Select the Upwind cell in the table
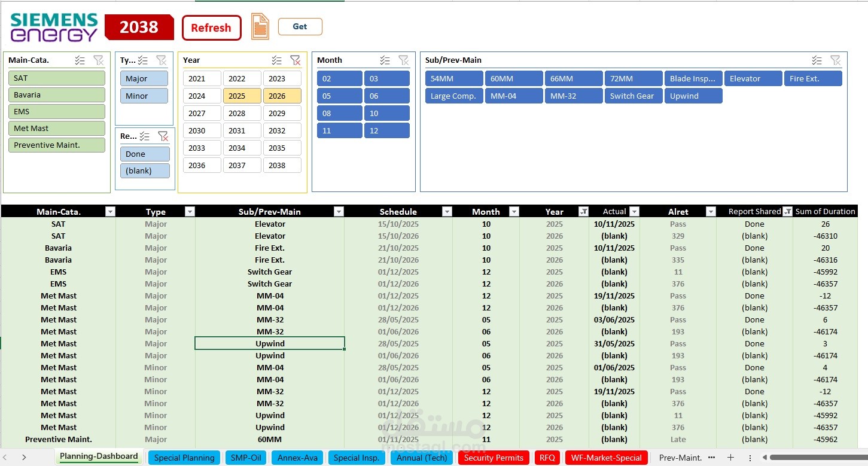This screenshot has width=868, height=466. pos(270,343)
